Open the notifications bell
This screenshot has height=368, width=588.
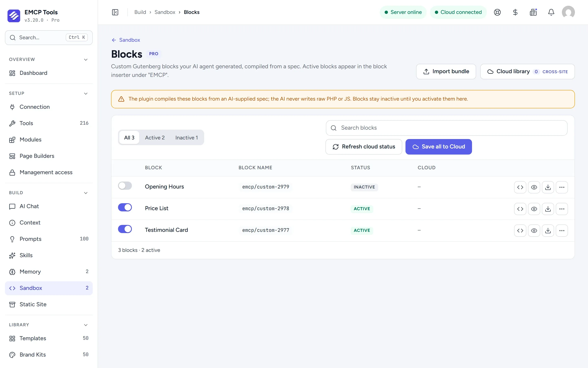[x=551, y=12]
